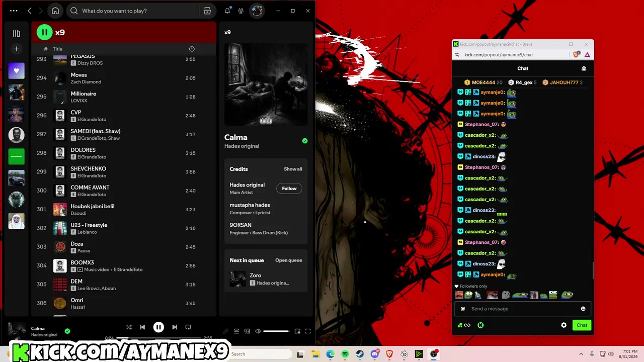Image resolution: width=644 pixels, height=362 pixels.
Task: Skip to the previous track
Action: coord(142,327)
